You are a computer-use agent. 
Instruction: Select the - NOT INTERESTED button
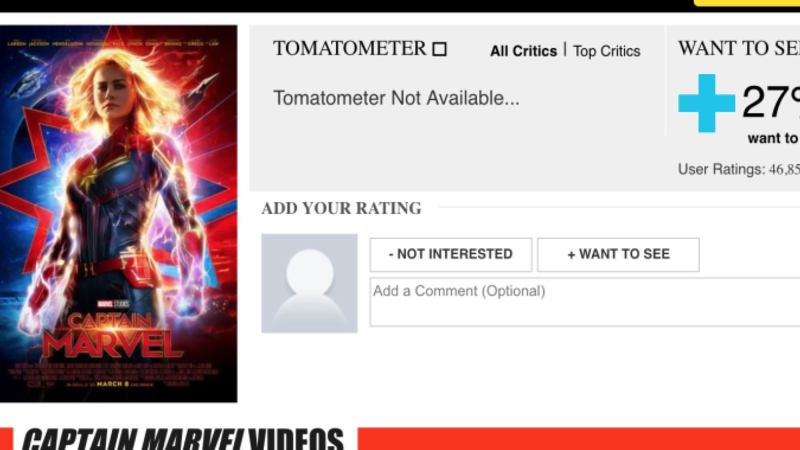coord(451,254)
